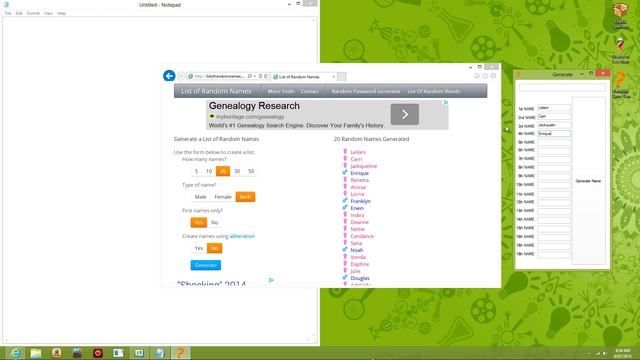The width and height of the screenshot is (640, 360).
Task: Open File Explorer from the taskbar
Action: 36,353
